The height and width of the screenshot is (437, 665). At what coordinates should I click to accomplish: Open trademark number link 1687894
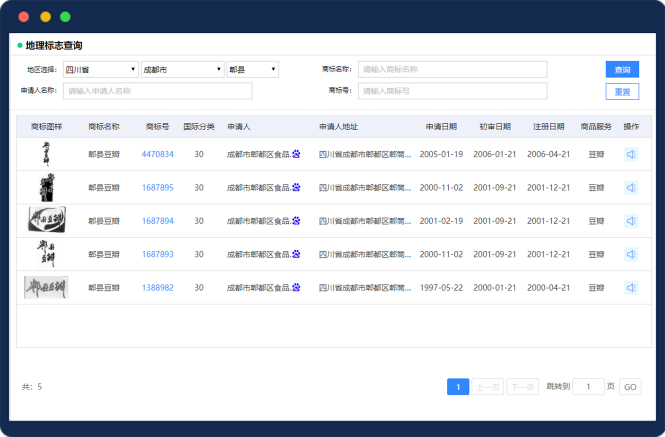(x=158, y=221)
